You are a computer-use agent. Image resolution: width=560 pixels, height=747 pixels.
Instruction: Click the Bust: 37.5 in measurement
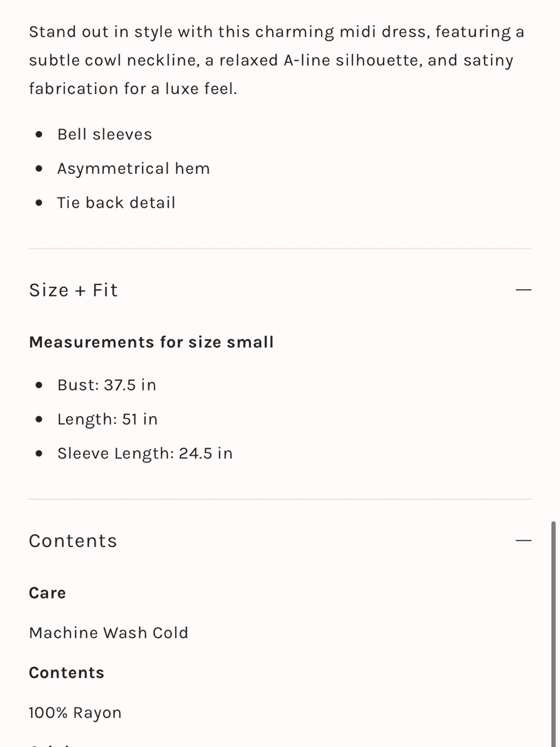pos(107,385)
